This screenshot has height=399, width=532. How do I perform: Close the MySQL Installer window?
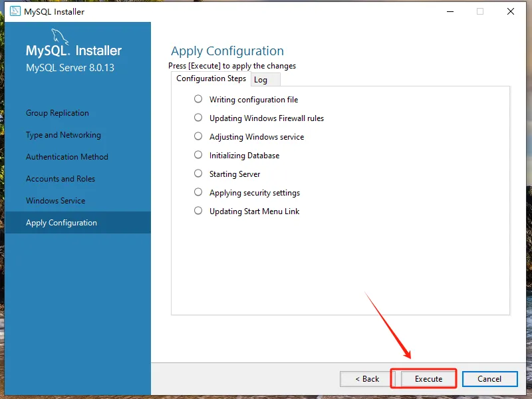click(511, 11)
